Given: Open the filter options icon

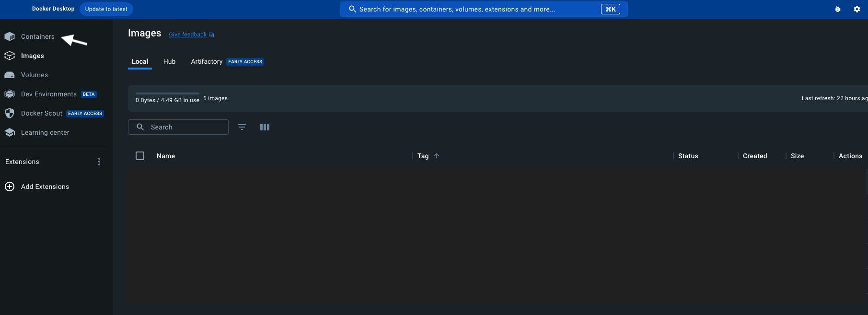Looking at the screenshot, I should 242,127.
